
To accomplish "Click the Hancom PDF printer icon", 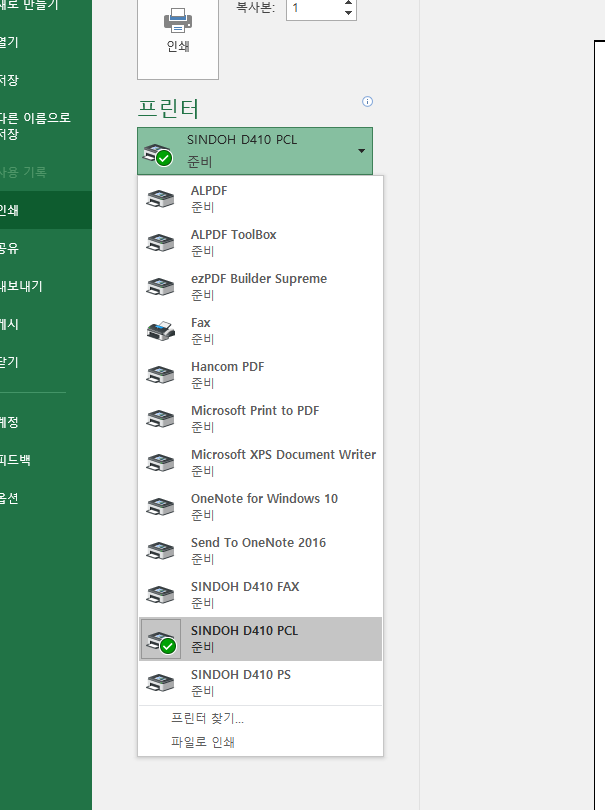I will pyautogui.click(x=160, y=375).
